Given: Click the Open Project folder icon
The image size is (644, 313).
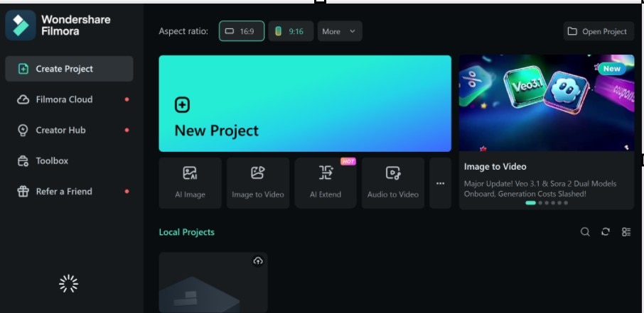Looking at the screenshot, I should tap(572, 31).
